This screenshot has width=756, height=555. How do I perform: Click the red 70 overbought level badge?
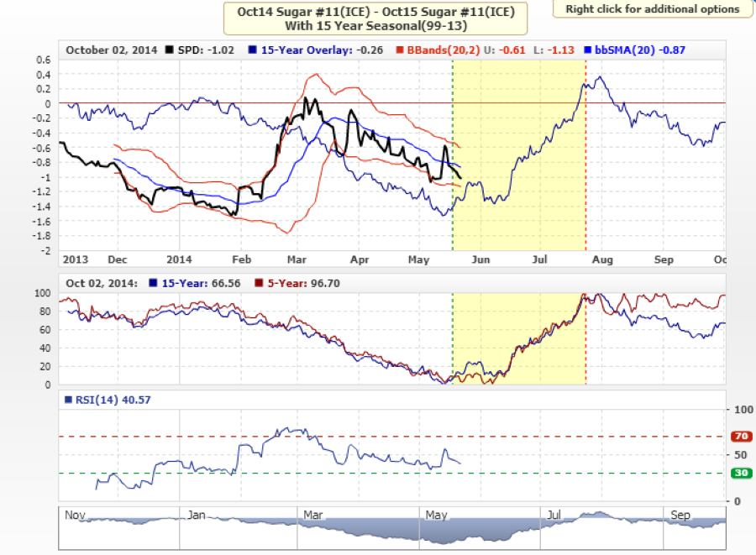741,436
